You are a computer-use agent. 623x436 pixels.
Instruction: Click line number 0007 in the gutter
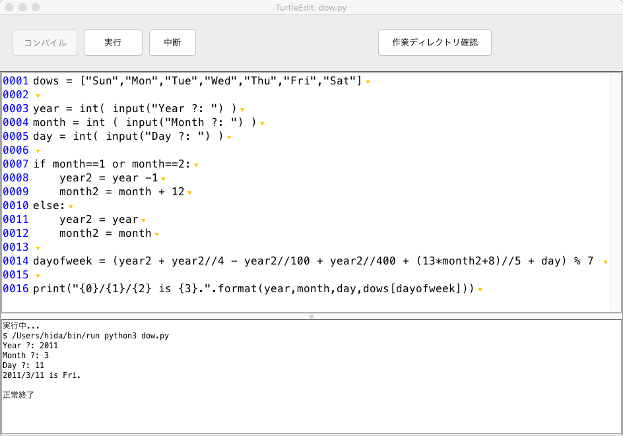click(16, 164)
